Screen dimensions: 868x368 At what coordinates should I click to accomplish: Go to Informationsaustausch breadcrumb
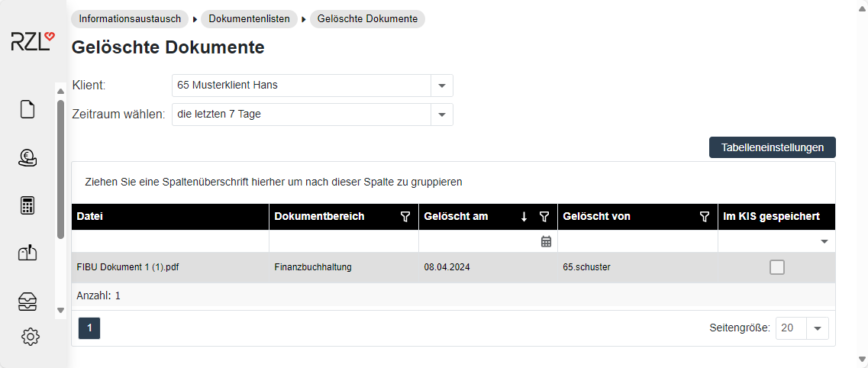click(x=130, y=19)
